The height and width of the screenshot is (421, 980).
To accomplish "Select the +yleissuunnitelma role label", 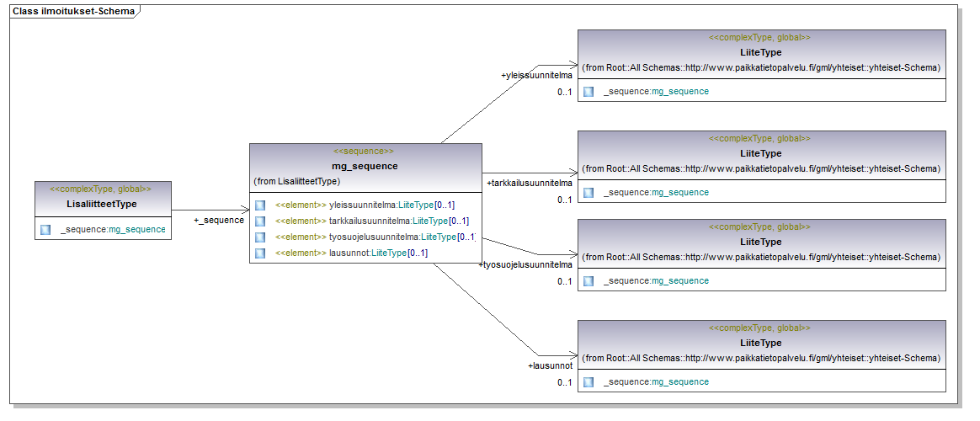I will (x=536, y=75).
